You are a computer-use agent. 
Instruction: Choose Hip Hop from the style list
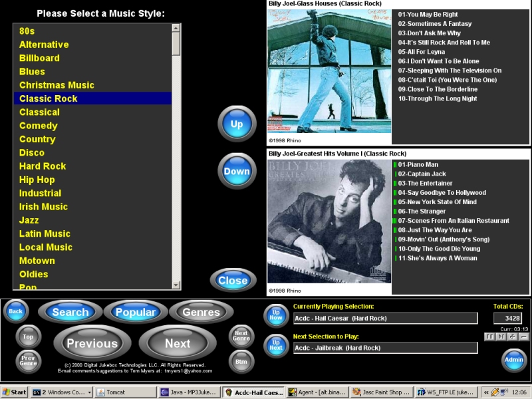pos(92,180)
